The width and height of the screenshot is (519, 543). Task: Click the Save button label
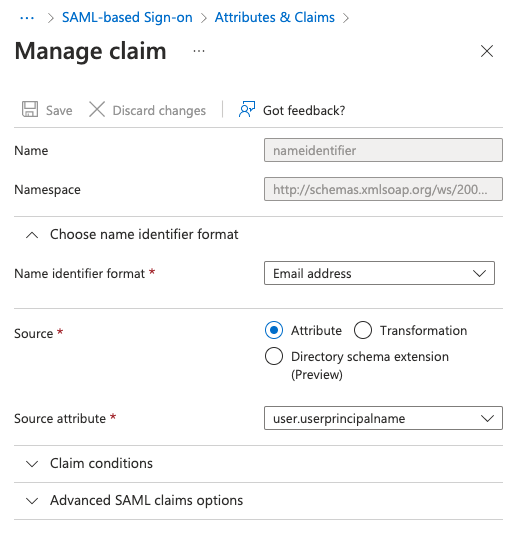[59, 110]
